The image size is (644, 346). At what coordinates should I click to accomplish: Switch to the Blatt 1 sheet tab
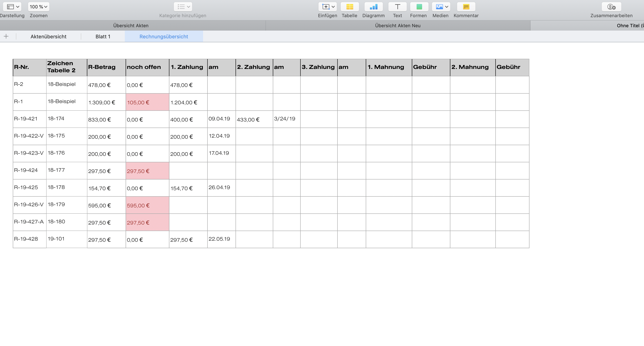103,36
